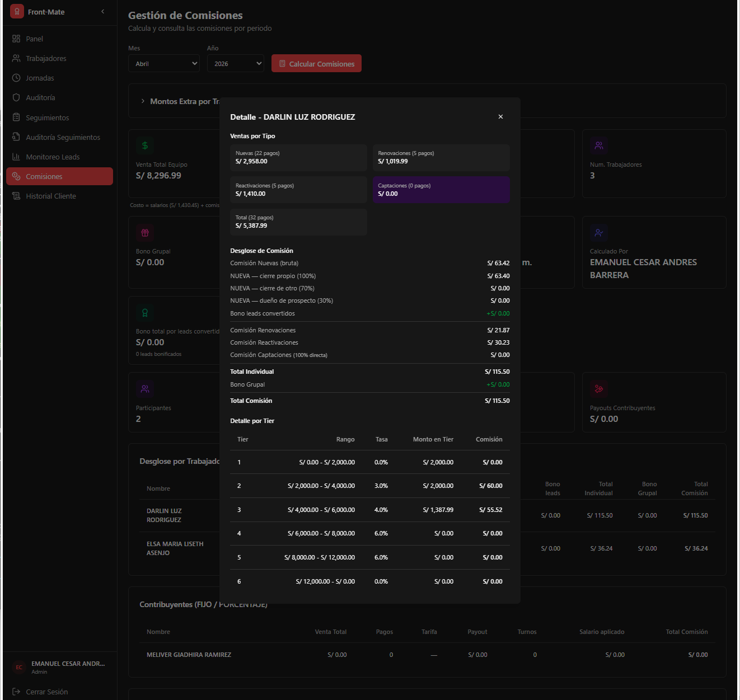
Task: Click the Salario aplicado column header
Action: (602, 632)
